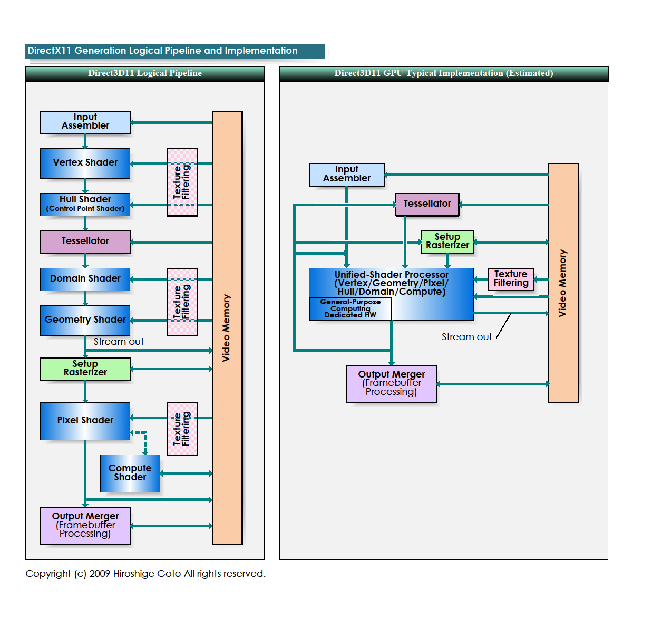
Task: Click Tessellator box in GPU Implementation panel
Action: [x=427, y=204]
